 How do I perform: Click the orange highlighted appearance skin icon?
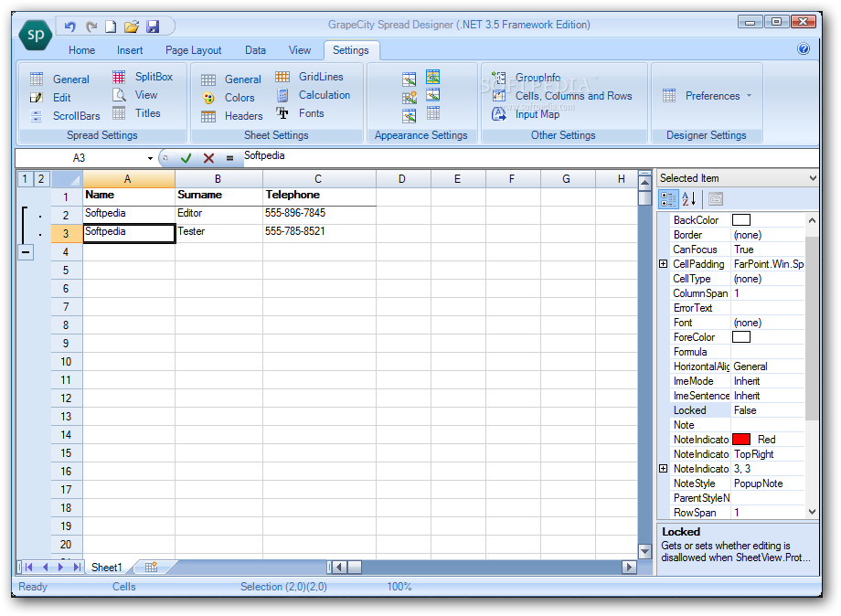(432, 77)
